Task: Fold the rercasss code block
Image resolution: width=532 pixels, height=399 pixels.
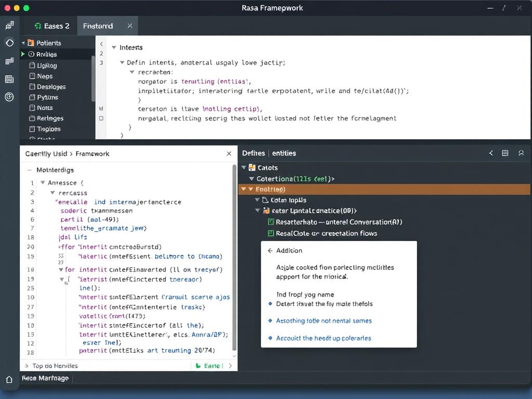Action: (52, 193)
